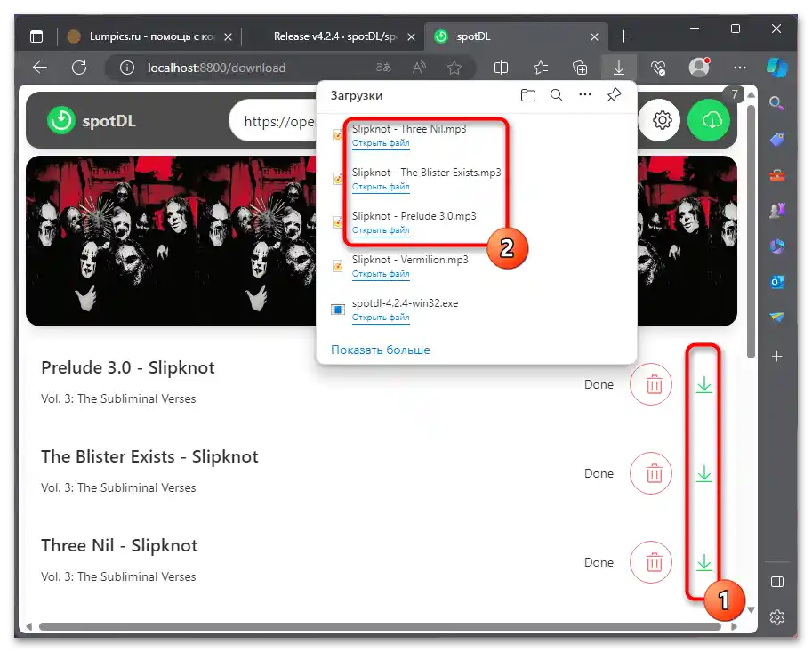
Task: Go back to the previous page
Action: pos(39,68)
